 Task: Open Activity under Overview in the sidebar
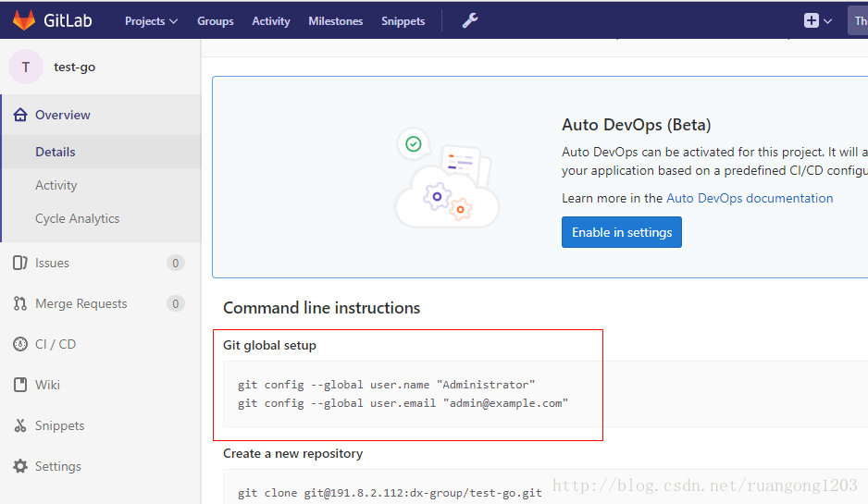click(56, 185)
